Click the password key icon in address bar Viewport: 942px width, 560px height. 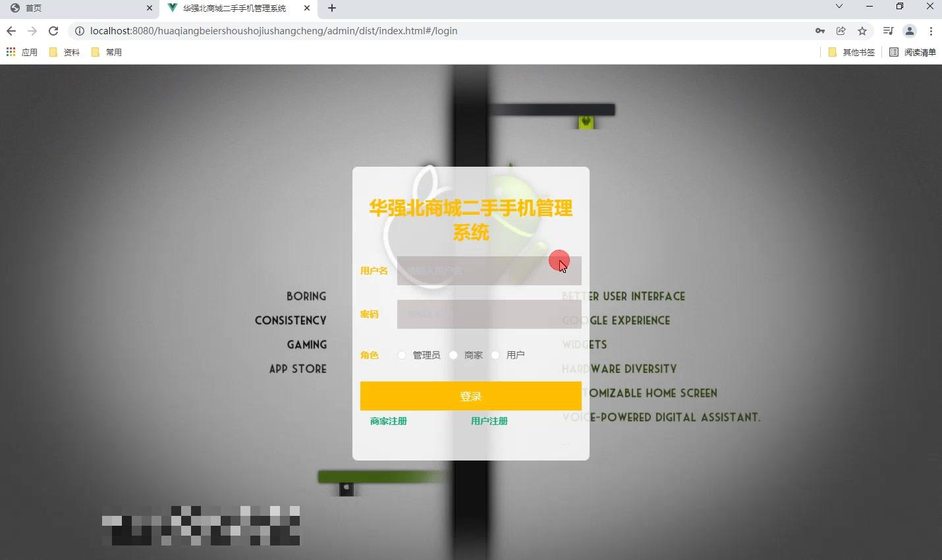point(820,31)
